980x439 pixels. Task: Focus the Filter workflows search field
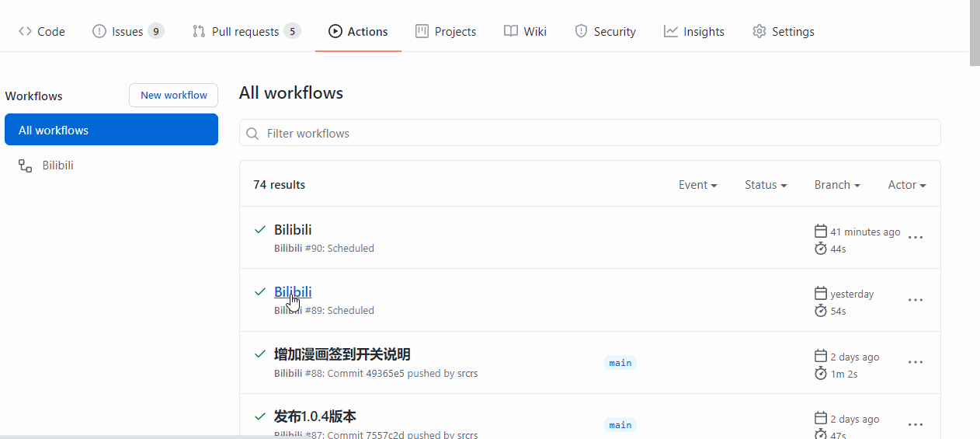(589, 133)
